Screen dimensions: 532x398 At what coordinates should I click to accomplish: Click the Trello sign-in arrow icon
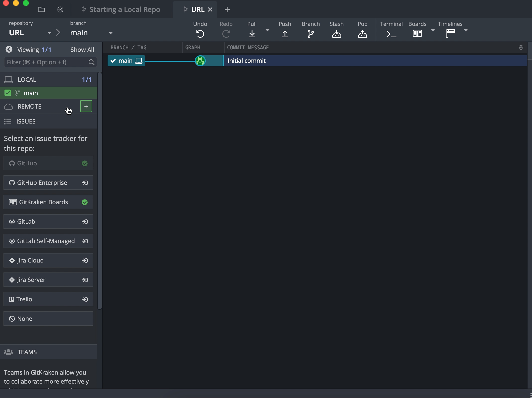(x=85, y=299)
